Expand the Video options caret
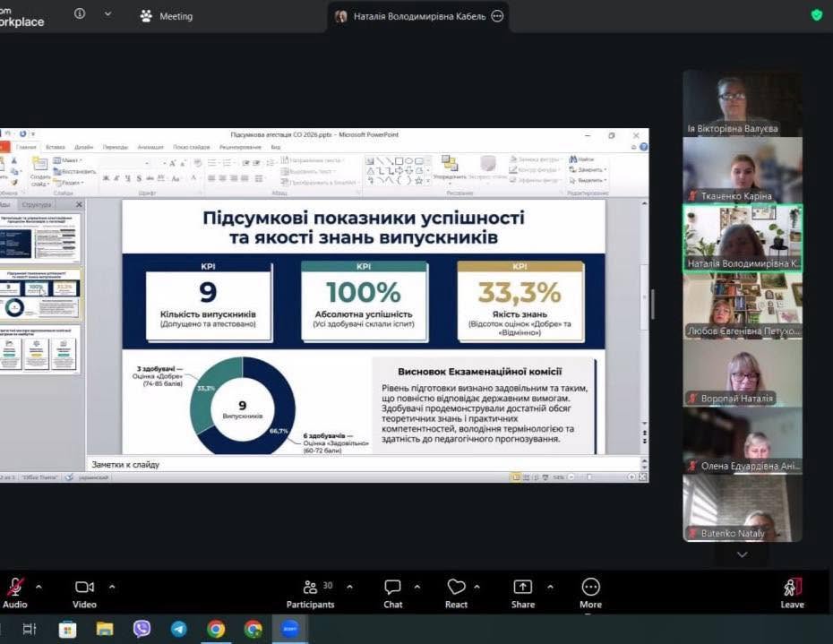 112,588
